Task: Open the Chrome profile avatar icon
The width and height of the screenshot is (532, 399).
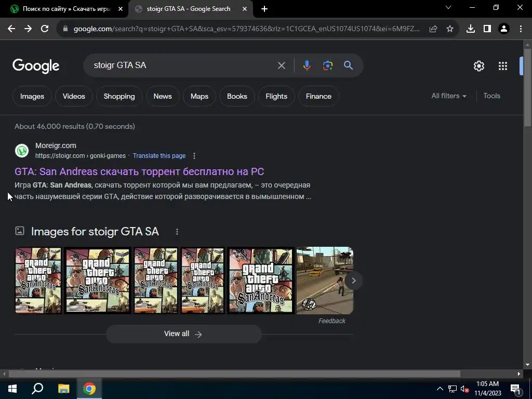Action: [504, 29]
